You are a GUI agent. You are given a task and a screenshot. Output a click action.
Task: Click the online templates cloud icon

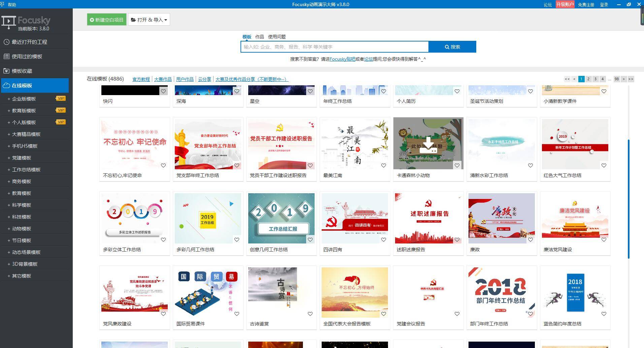(6, 86)
